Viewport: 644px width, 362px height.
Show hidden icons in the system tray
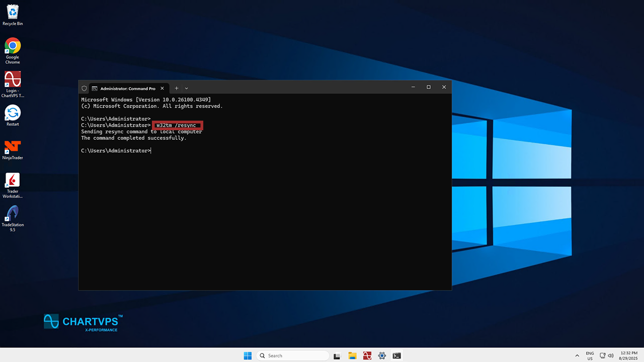point(577,355)
